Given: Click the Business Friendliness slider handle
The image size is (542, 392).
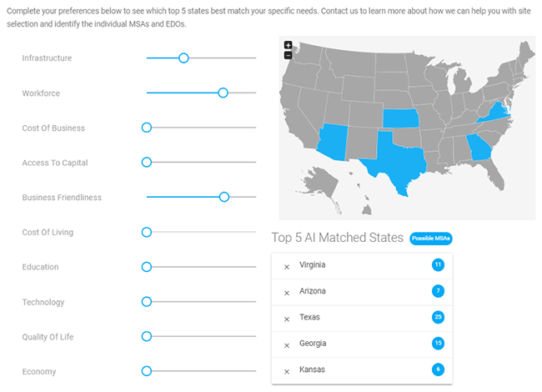Looking at the screenshot, I should [x=224, y=197].
